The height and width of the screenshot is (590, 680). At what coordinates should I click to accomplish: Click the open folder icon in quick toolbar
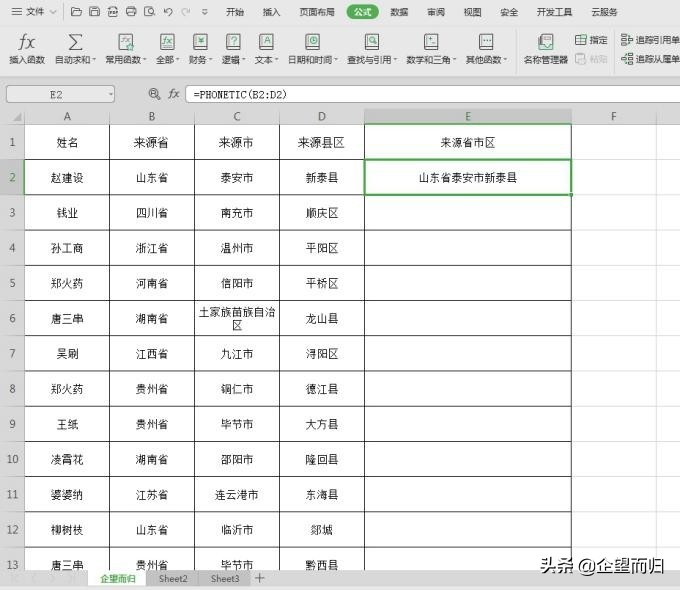(x=76, y=12)
